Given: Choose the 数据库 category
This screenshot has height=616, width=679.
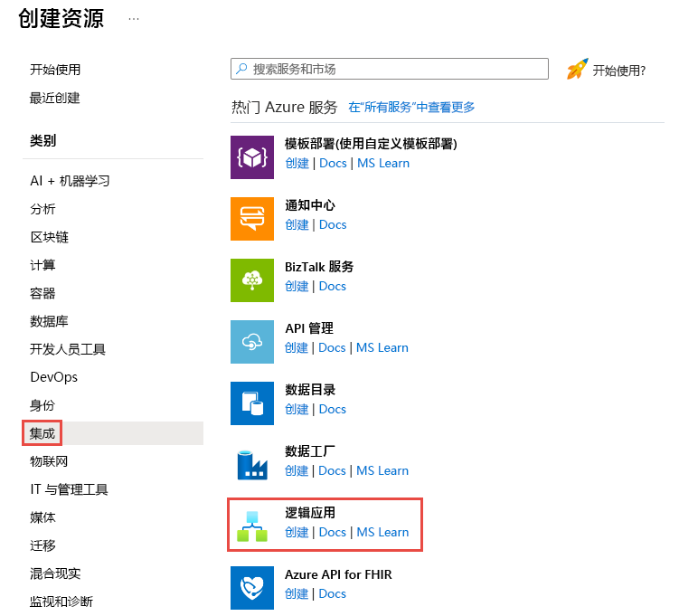Looking at the screenshot, I should (x=49, y=321).
